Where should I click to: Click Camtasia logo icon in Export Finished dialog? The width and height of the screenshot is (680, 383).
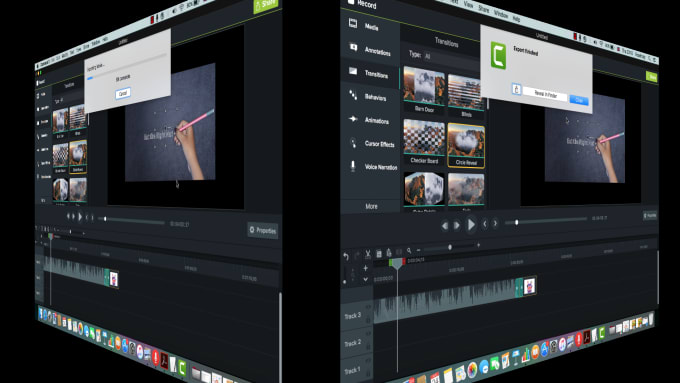coord(498,55)
